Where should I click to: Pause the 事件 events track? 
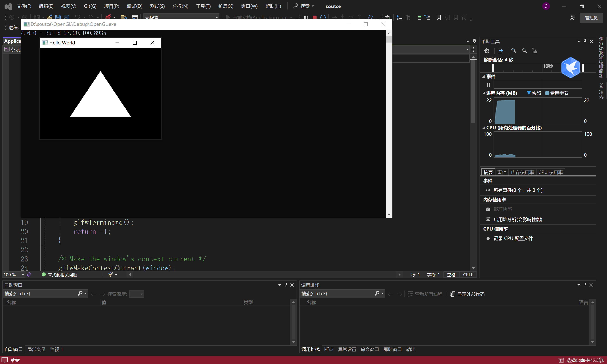coord(488,85)
